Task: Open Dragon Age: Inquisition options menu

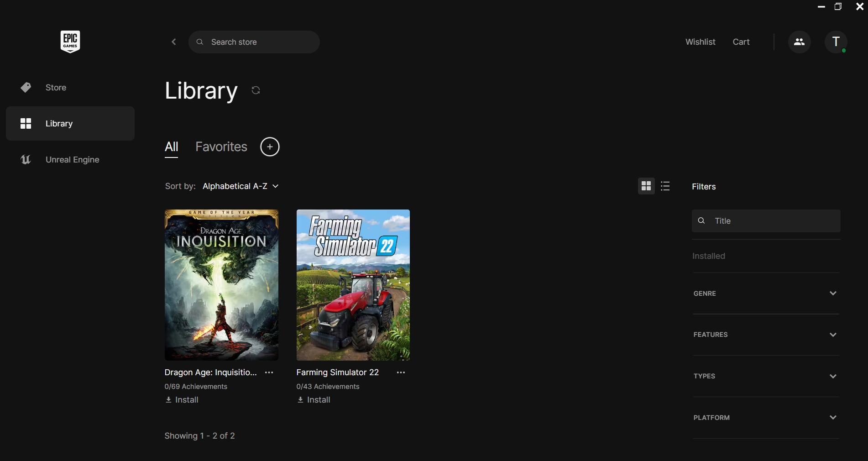Action: [269, 372]
